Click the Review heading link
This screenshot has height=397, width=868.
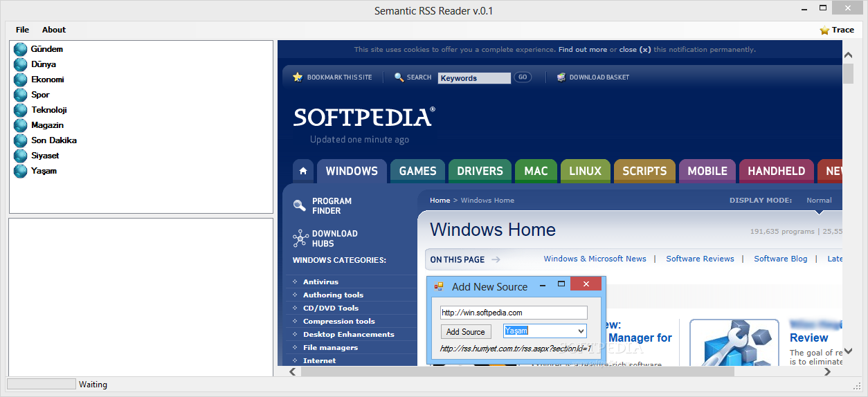[808, 338]
